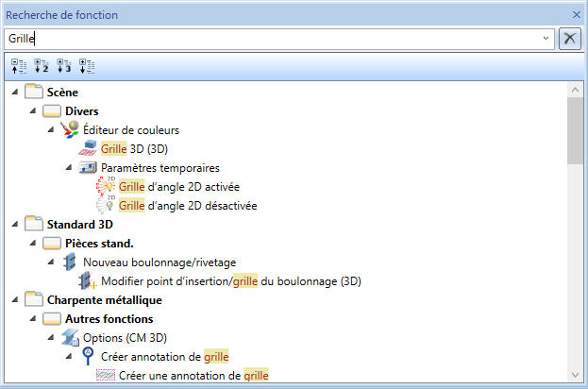Click the Standard 3D folder icon

click(x=34, y=224)
